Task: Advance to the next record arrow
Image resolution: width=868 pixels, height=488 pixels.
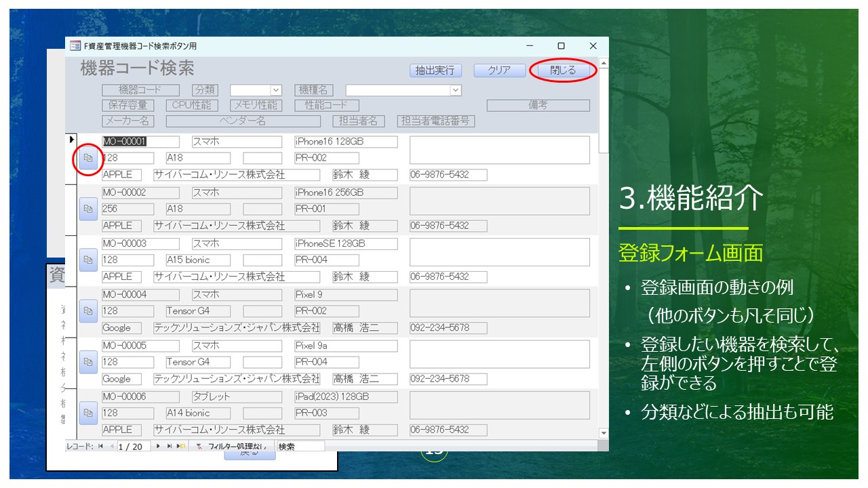Action: click(x=159, y=447)
